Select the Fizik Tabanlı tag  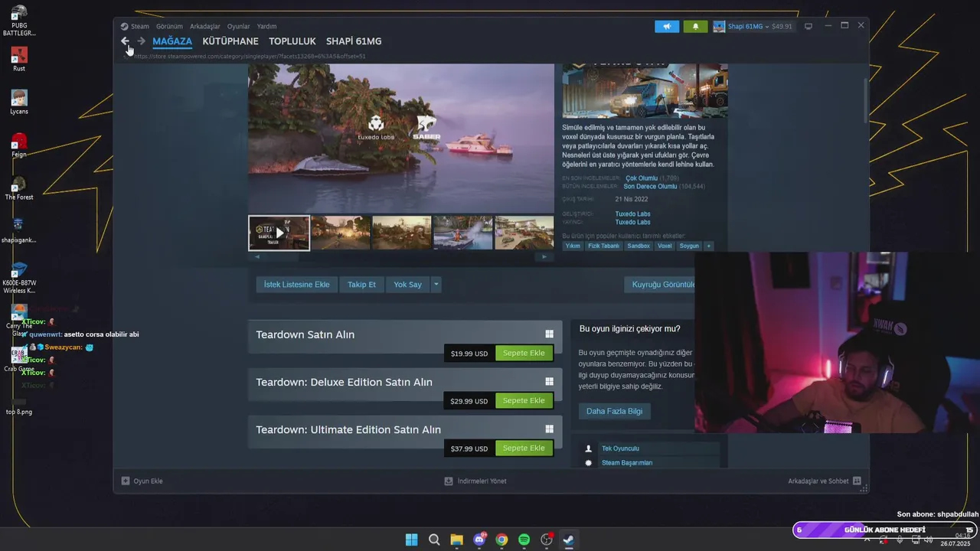[x=603, y=246]
